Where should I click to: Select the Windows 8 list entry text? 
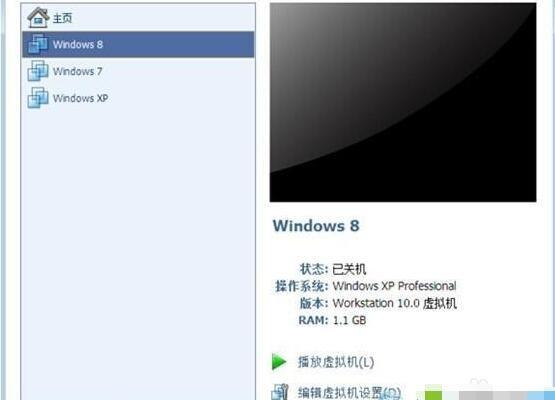(78, 44)
